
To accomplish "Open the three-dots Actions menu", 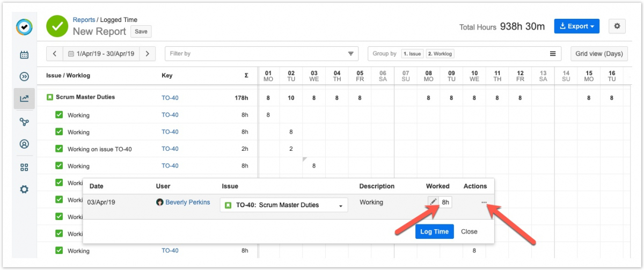I will (x=484, y=202).
